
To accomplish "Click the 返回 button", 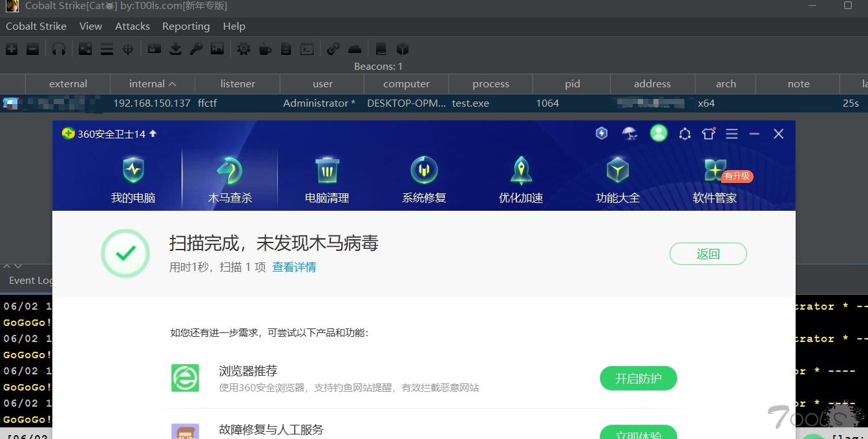I will [708, 254].
